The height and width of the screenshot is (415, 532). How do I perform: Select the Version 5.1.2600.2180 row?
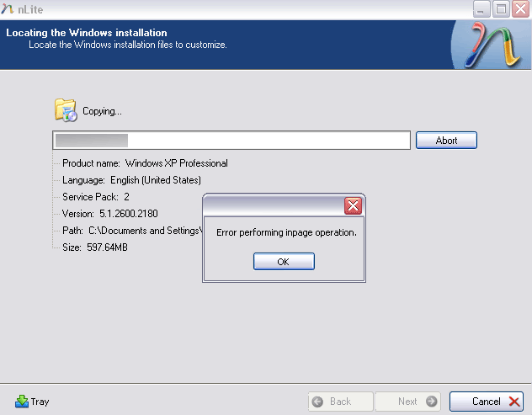click(x=110, y=214)
